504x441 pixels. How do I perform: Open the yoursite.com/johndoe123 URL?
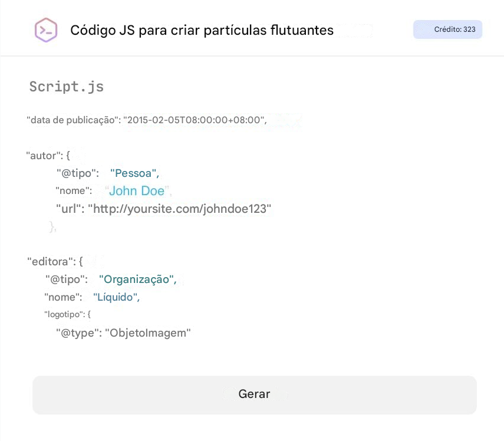tap(180, 209)
